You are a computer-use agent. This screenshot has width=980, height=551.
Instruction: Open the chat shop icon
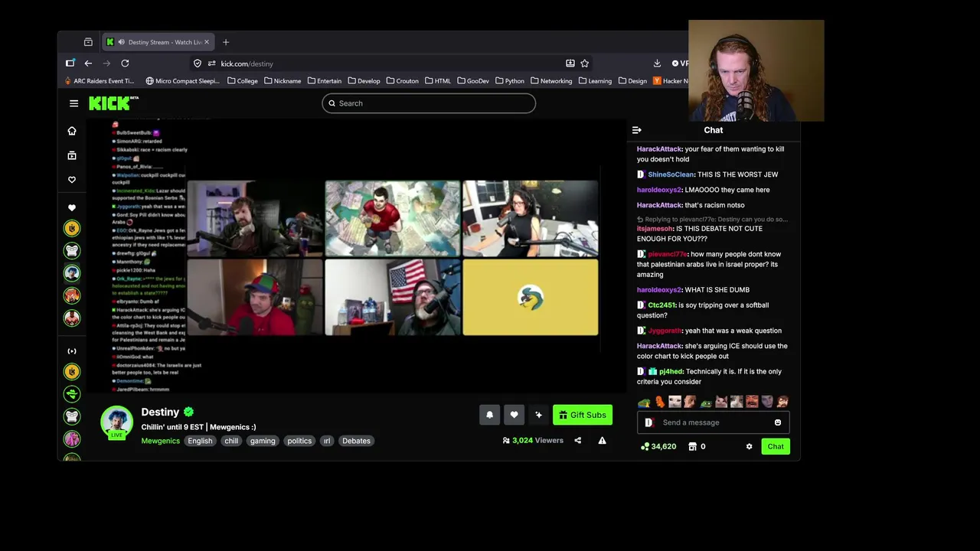(x=693, y=446)
